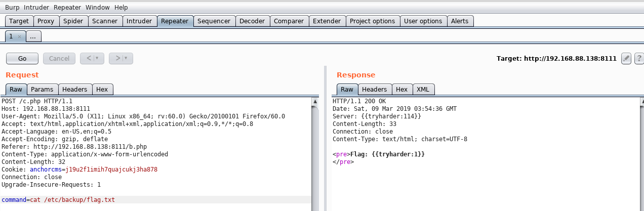Click the POST /c.php HTTP/1.1 request line
644x211 pixels.
[37, 101]
